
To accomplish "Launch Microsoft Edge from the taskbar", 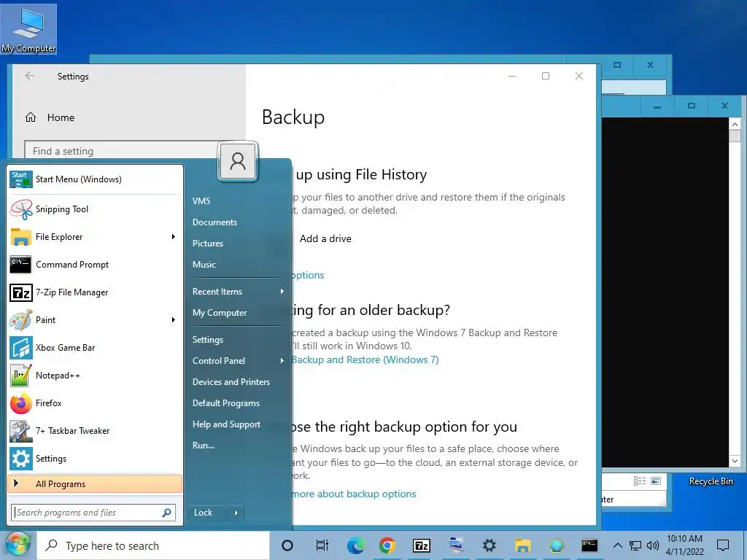I will 355,545.
